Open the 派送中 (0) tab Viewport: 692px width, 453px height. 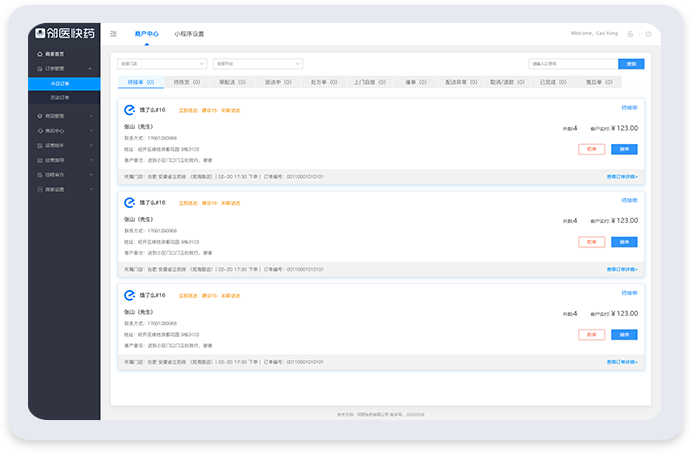pos(278,82)
